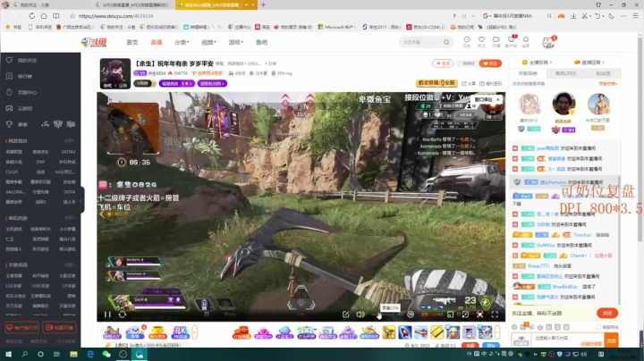The height and width of the screenshot is (361, 644).
Task: Click the orange 关注 follow button near title
Action: tap(490, 63)
